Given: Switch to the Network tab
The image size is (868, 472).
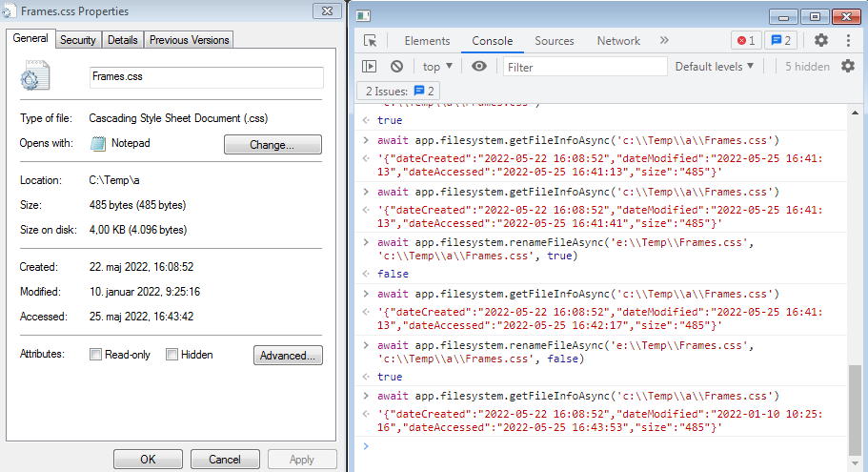Looking at the screenshot, I should point(618,41).
